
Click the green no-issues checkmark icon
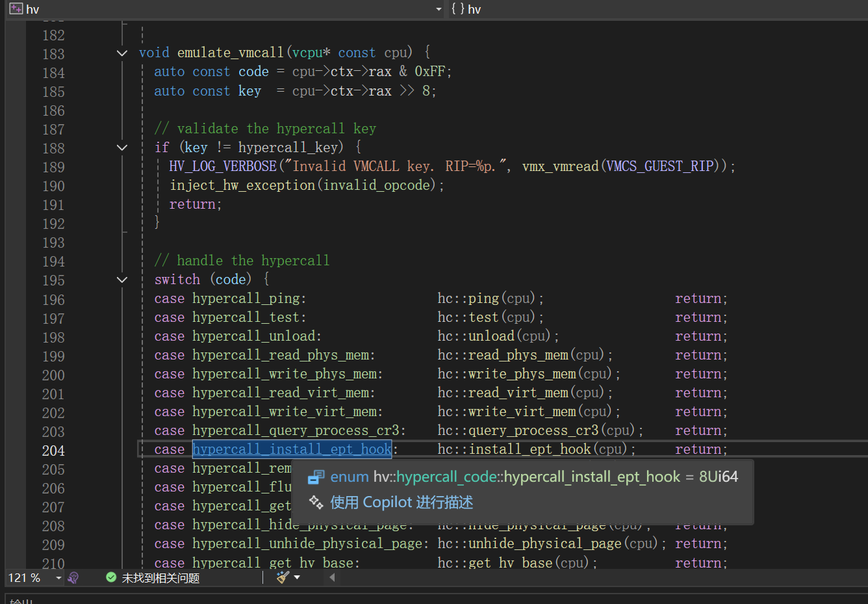pos(111,577)
